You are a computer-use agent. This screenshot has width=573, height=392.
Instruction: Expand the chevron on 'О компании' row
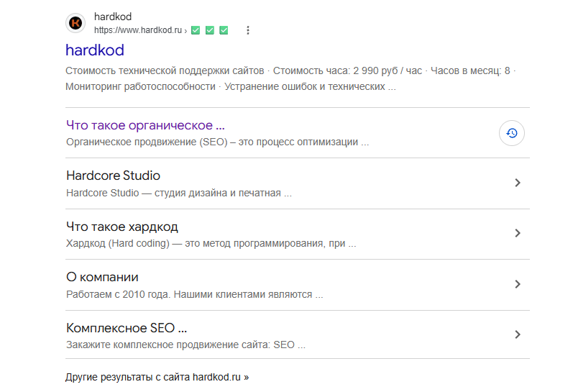pyautogui.click(x=518, y=284)
